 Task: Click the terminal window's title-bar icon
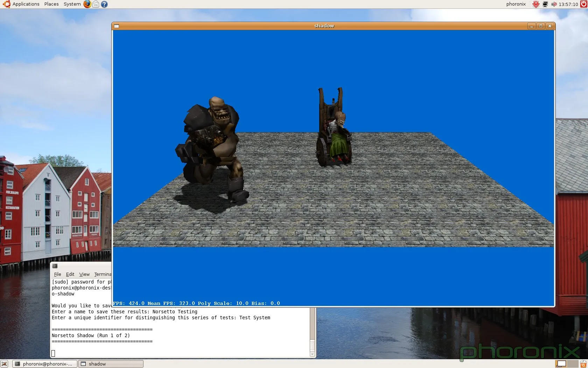pyautogui.click(x=55, y=266)
